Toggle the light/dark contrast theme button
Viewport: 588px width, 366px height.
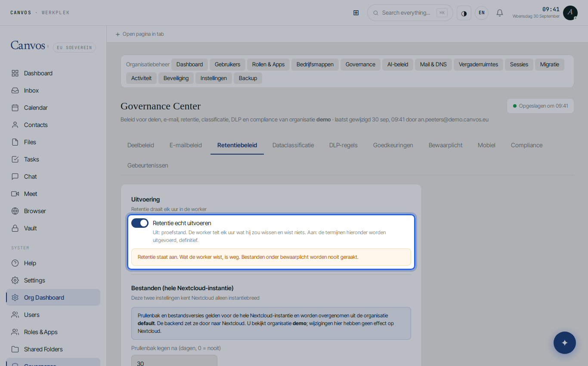(x=464, y=13)
